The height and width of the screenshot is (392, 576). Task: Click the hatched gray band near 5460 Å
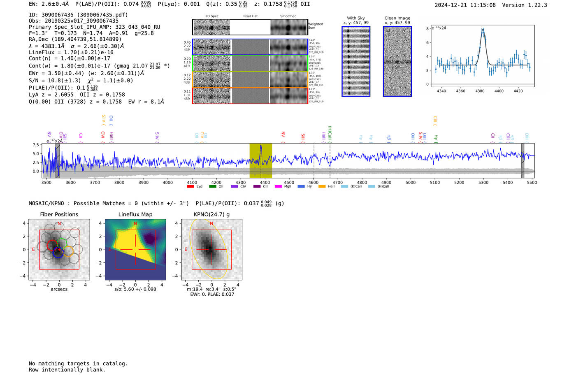pos(523,160)
